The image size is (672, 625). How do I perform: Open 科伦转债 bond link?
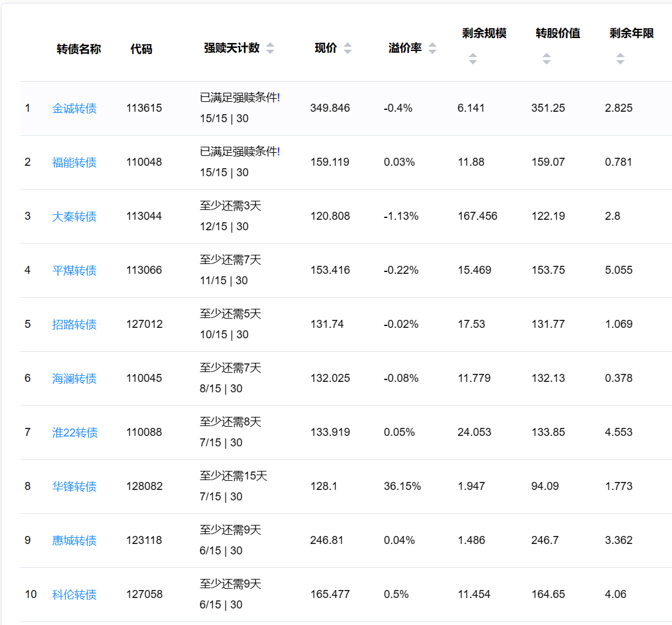click(x=74, y=595)
